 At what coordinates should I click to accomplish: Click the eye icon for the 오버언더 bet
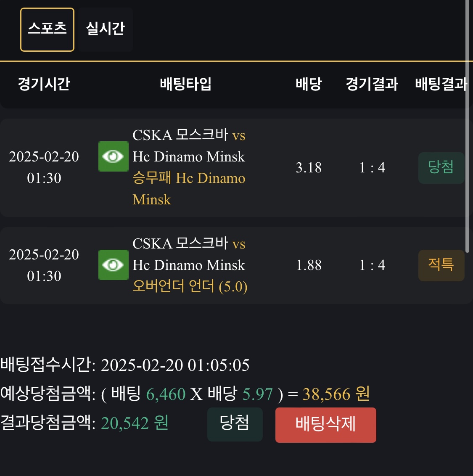click(113, 265)
